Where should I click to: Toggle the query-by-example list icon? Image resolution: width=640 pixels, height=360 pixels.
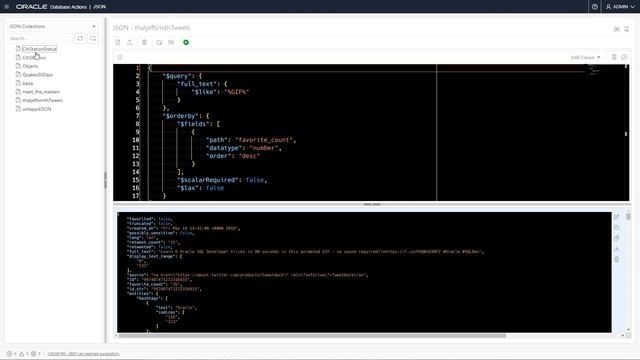point(120,57)
